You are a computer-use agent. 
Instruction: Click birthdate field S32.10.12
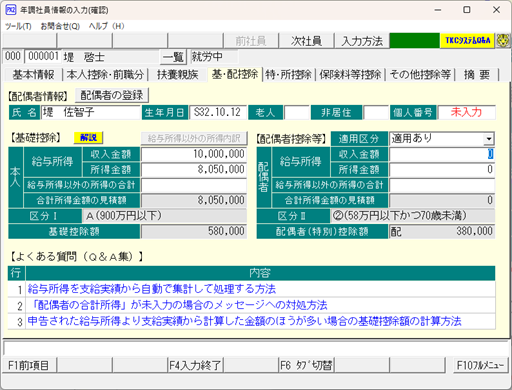point(218,112)
